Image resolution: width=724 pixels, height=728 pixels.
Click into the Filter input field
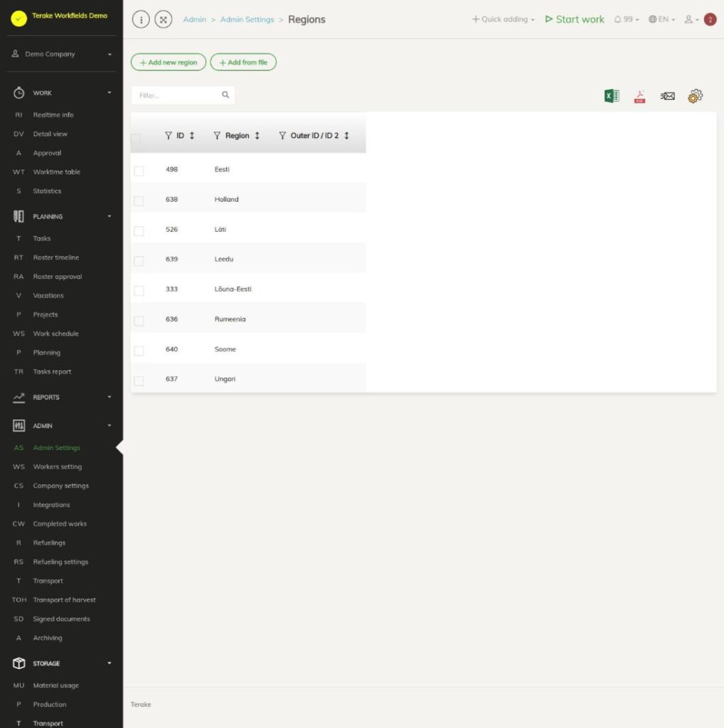[x=183, y=95]
